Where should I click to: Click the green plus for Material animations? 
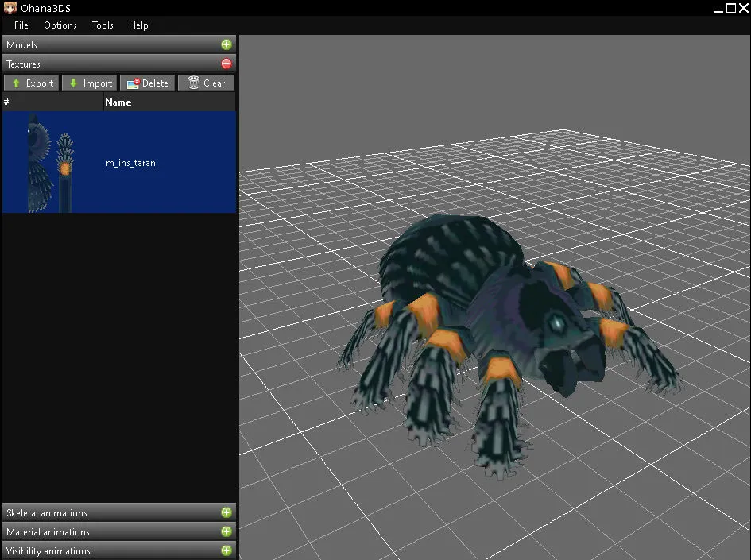tap(226, 531)
